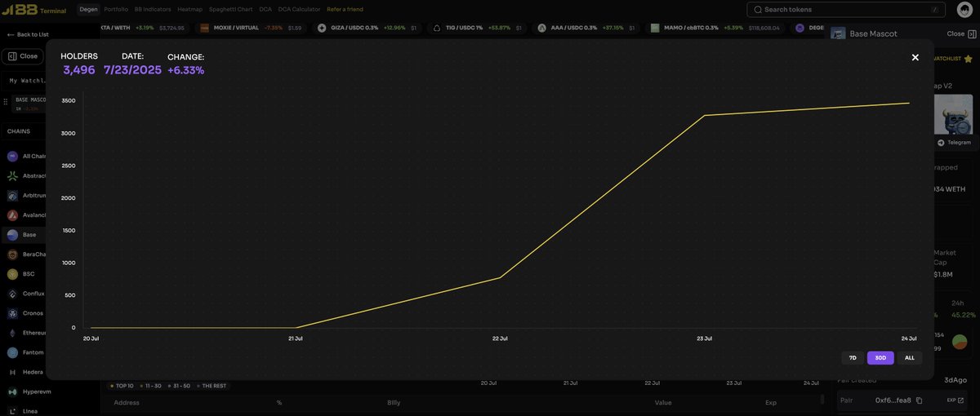Click the BB Terminal logo
This screenshot has width=980, height=416.
34,9
